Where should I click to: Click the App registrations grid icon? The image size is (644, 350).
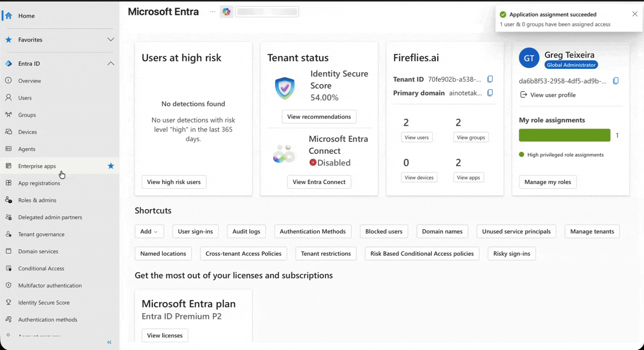[9, 183]
